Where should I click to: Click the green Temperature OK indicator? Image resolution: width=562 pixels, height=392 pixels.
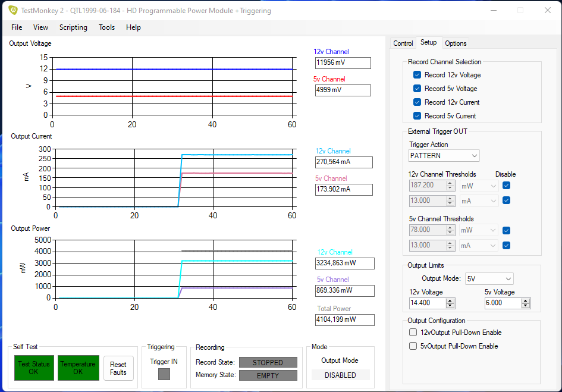(78, 368)
